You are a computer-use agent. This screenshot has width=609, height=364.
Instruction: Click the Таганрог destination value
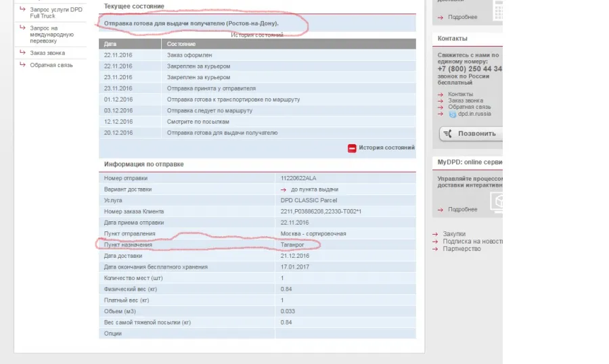tap(292, 245)
